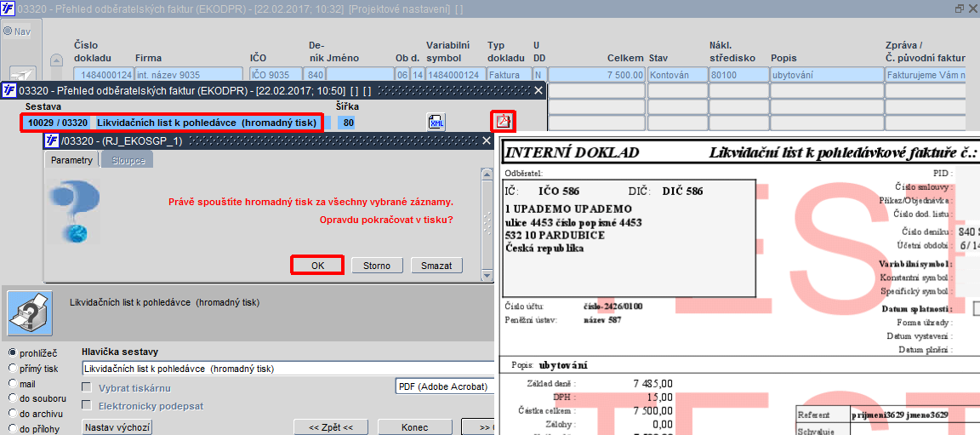Enable the Vybrat tiskárnu checkbox

tap(87, 387)
